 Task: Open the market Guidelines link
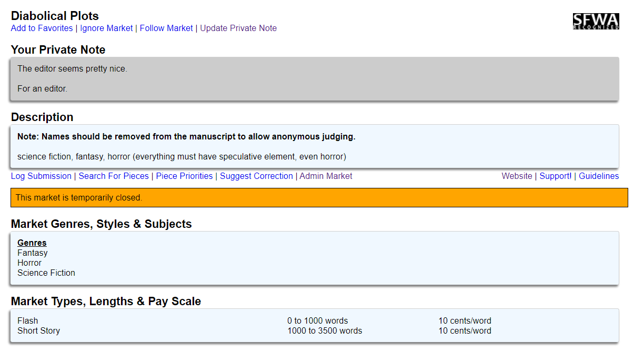click(599, 176)
